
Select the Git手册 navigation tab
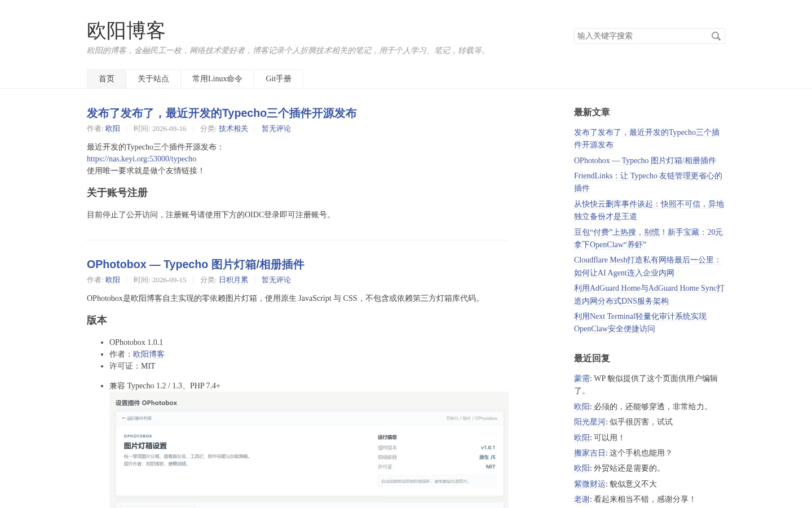279,79
